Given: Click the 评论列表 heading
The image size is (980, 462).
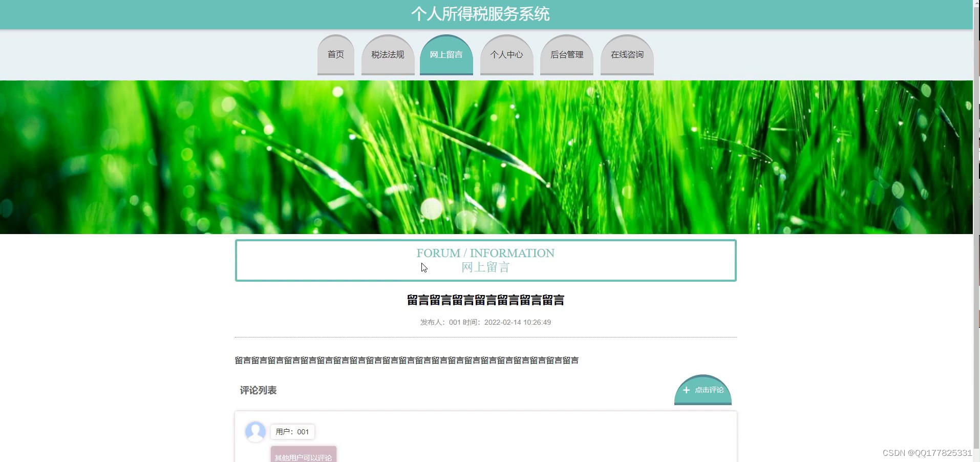Looking at the screenshot, I should pos(258,390).
